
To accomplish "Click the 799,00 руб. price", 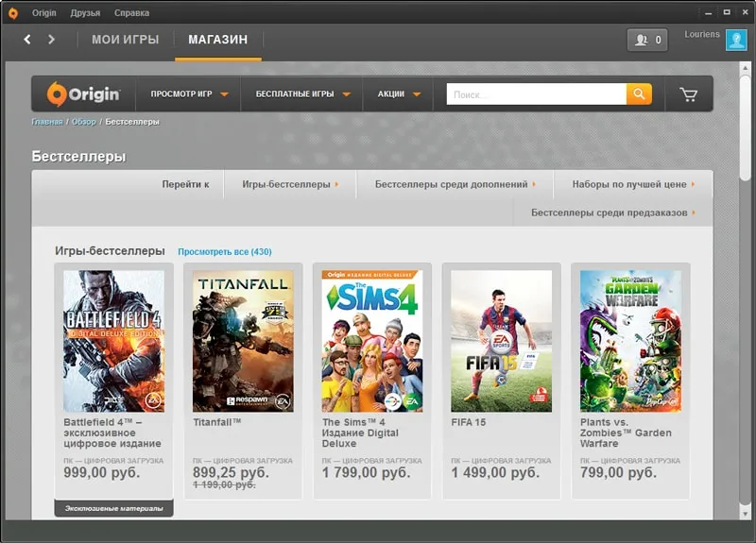I will tap(619, 473).
